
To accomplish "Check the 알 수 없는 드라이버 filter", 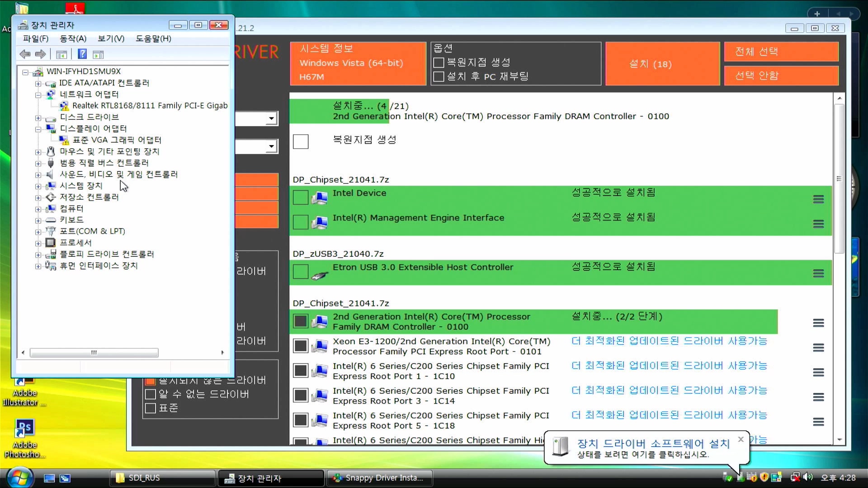I will point(151,394).
